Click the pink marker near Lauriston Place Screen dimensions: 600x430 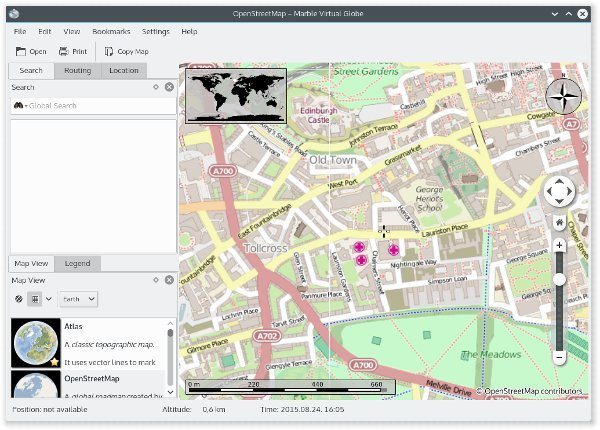click(x=393, y=249)
